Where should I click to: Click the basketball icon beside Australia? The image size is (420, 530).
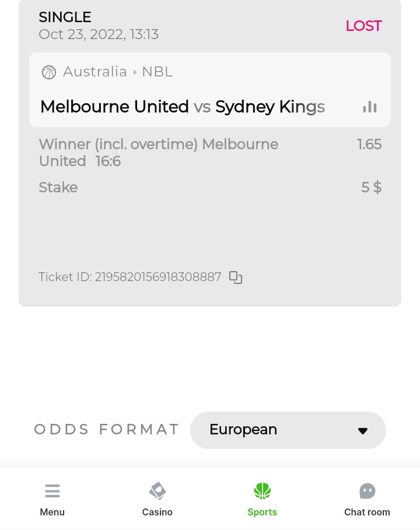click(x=49, y=72)
